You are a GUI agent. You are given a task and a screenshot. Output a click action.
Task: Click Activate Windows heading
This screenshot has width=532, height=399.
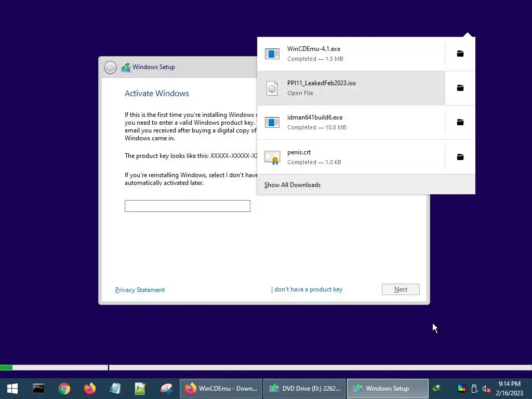[157, 94]
